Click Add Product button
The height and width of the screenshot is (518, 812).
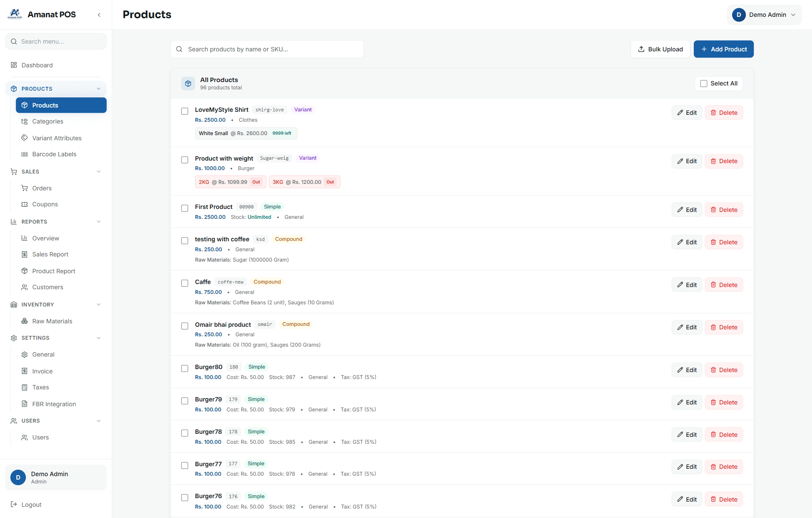coord(724,49)
